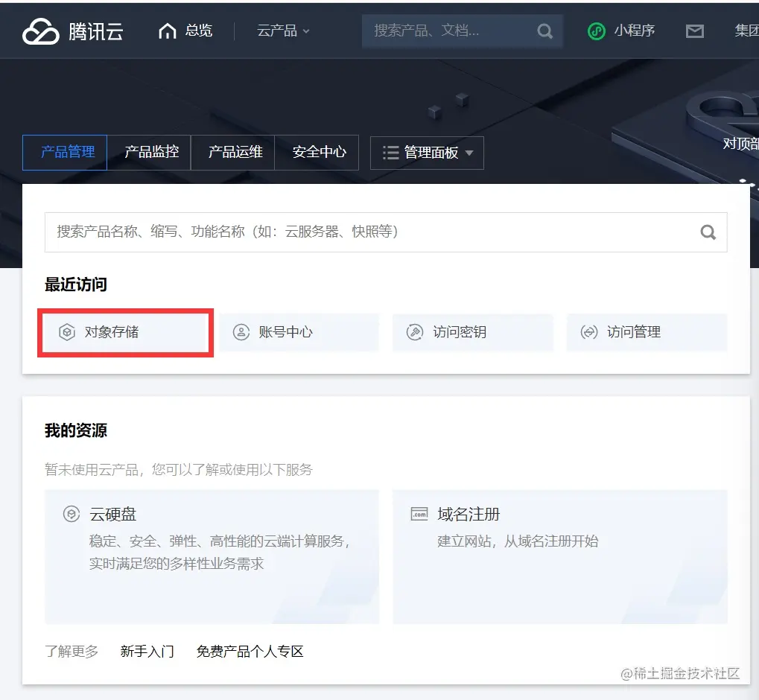Open the mail envelope icon

[695, 31]
